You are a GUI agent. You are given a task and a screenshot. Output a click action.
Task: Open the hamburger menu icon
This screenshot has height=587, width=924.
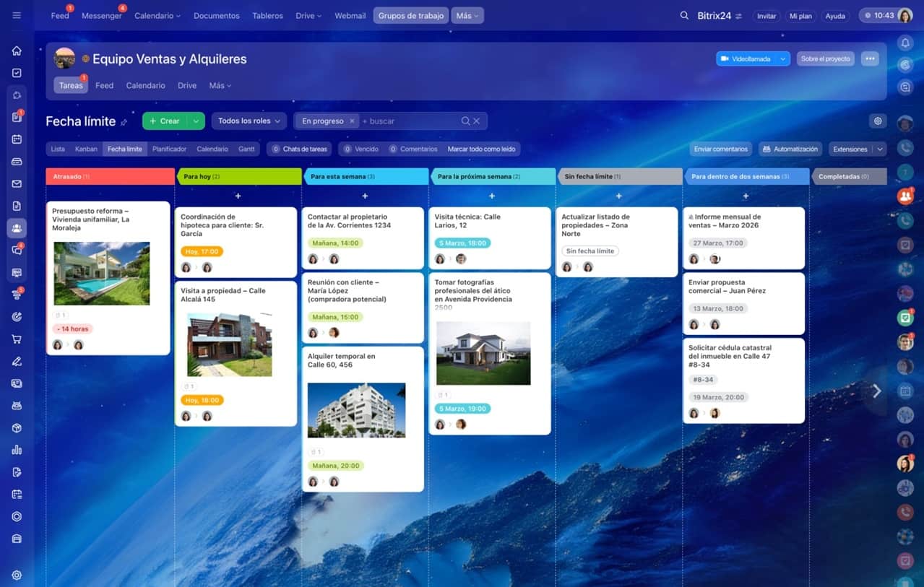pyautogui.click(x=17, y=15)
